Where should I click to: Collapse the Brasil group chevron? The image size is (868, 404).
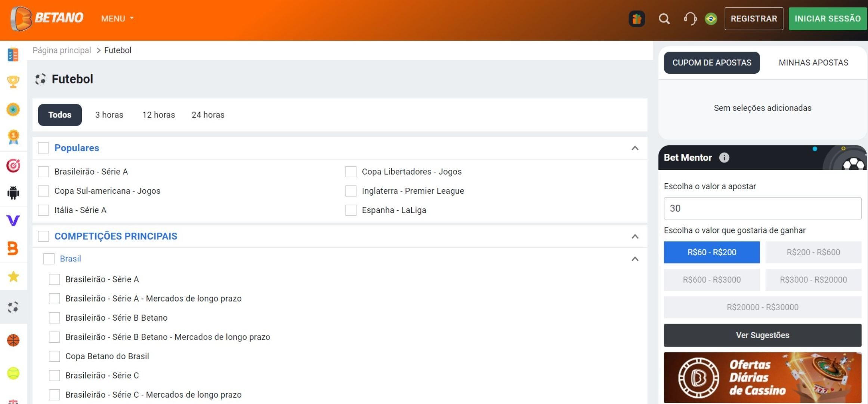tap(635, 259)
